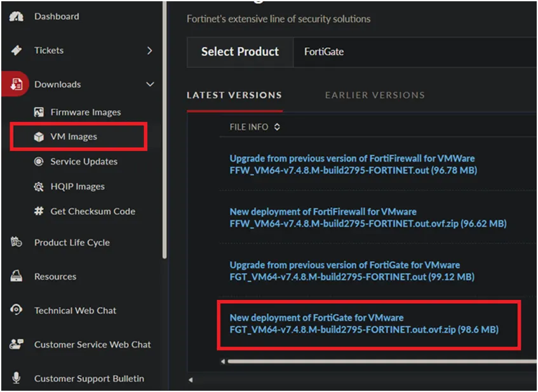The width and height of the screenshot is (538, 392).
Task: Open Firmware Images under Downloads
Action: [x=86, y=112]
